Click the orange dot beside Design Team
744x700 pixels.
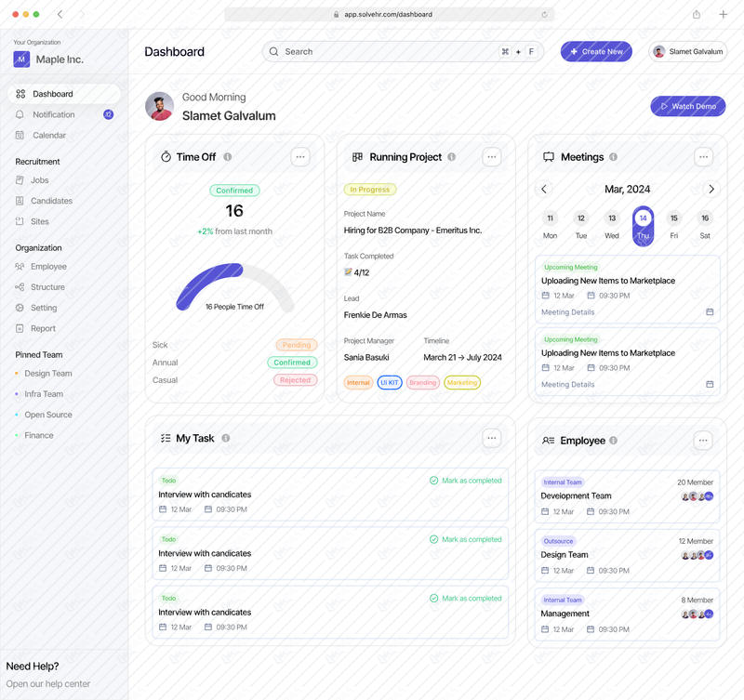click(x=17, y=374)
